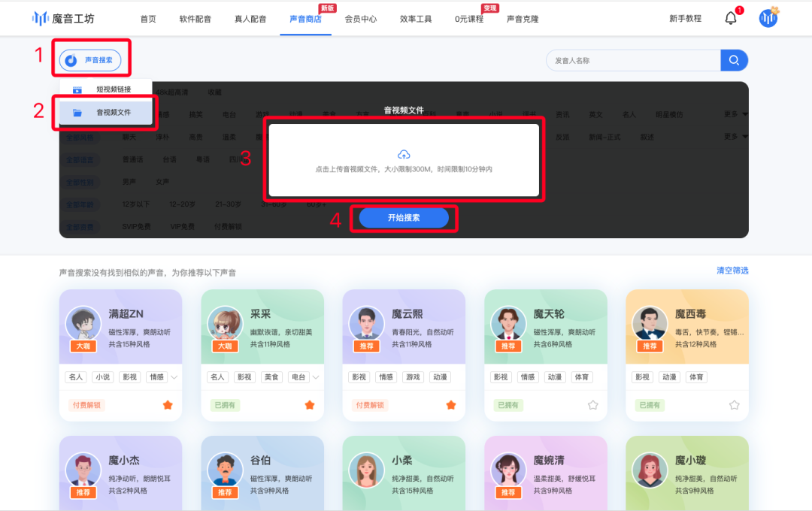This screenshot has height=511, width=812.
Task: Click the 音视频文件 folder icon
Action: [77, 113]
